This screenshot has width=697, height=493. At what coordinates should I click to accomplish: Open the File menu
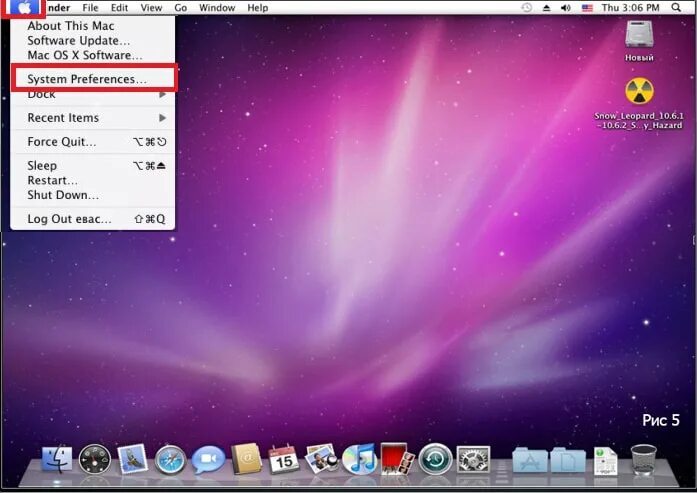[90, 8]
